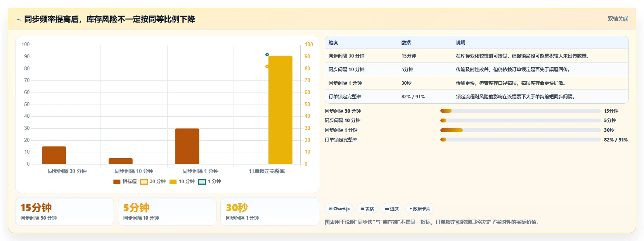Click the description starting with 锁定流程对风险的影响

tap(515, 97)
